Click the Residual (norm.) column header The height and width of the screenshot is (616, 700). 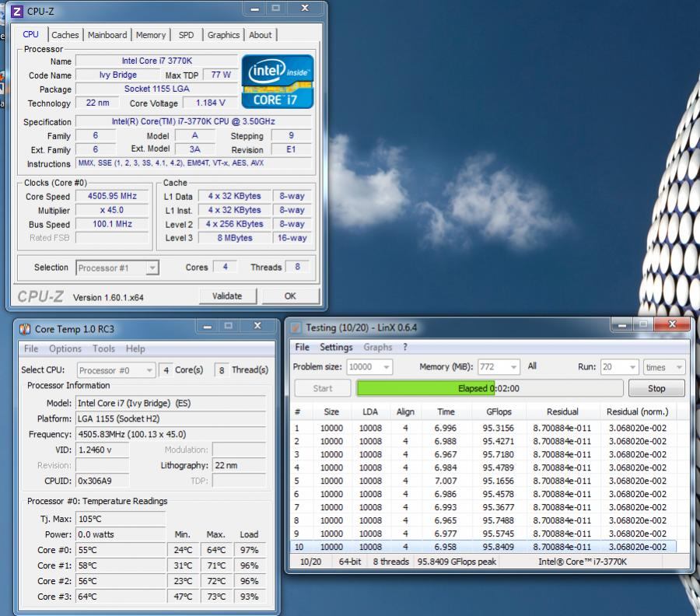pos(638,411)
